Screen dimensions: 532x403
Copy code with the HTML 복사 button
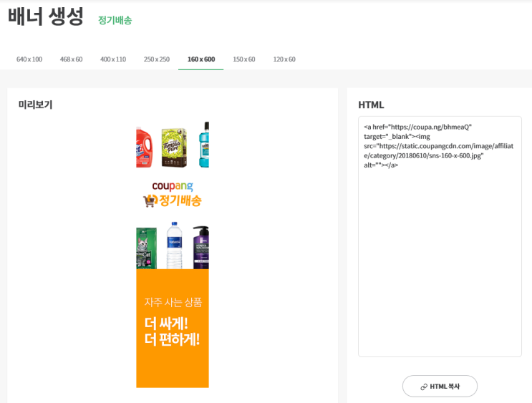[440, 386]
